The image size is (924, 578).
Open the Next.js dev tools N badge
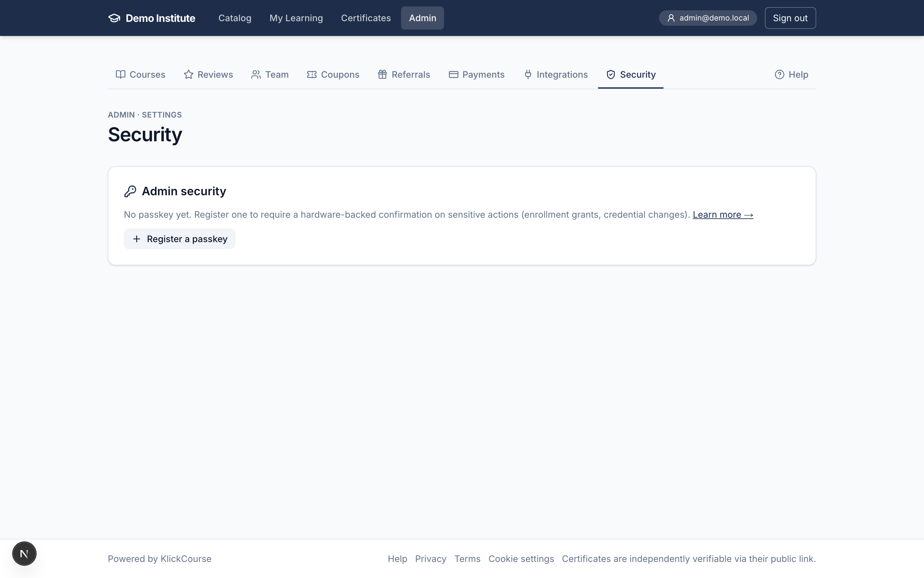click(24, 554)
